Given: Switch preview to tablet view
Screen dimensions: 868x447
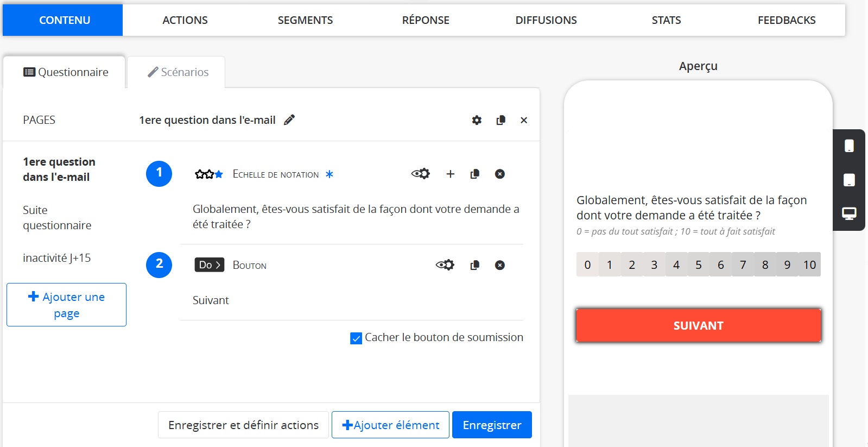Looking at the screenshot, I should [x=849, y=180].
